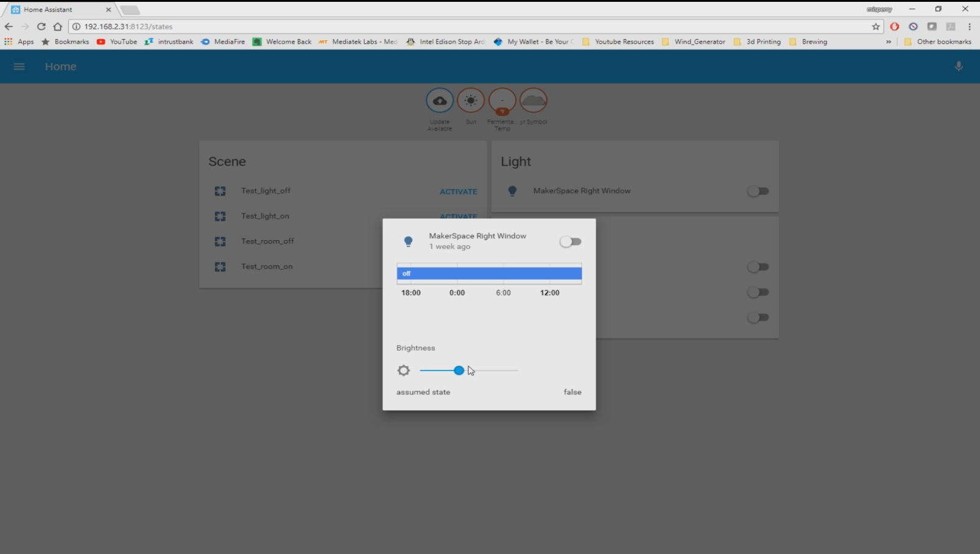Viewport: 980px width, 554px height.
Task: Click the assumed state false value
Action: coord(573,392)
